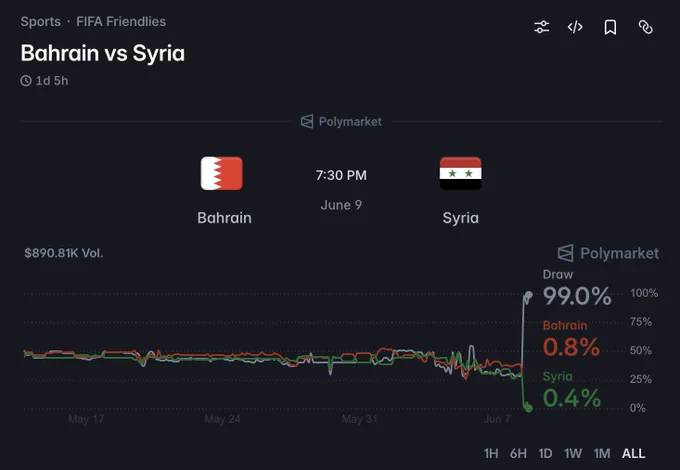Click the 7:30 PM match time
The height and width of the screenshot is (470, 680).
341,175
